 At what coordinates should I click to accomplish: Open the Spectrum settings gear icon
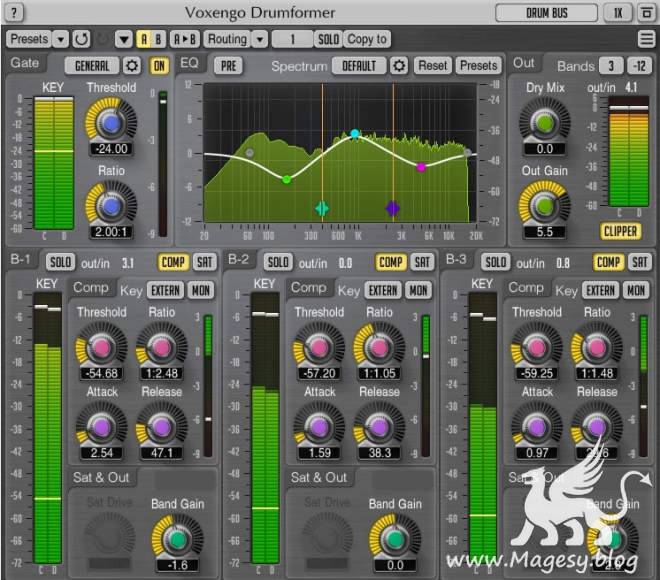[399, 66]
